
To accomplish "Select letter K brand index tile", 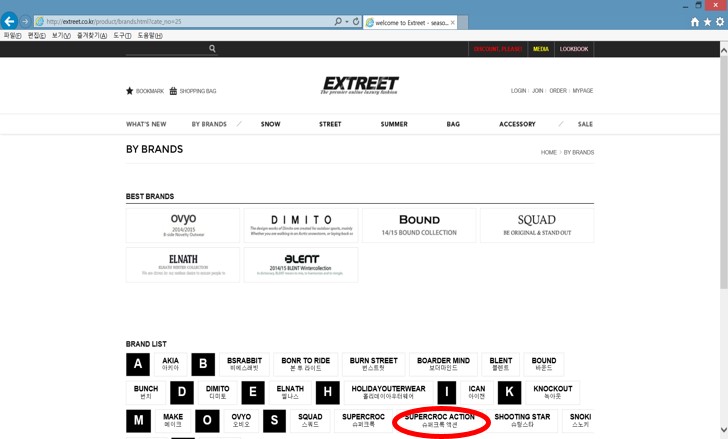I will (509, 393).
